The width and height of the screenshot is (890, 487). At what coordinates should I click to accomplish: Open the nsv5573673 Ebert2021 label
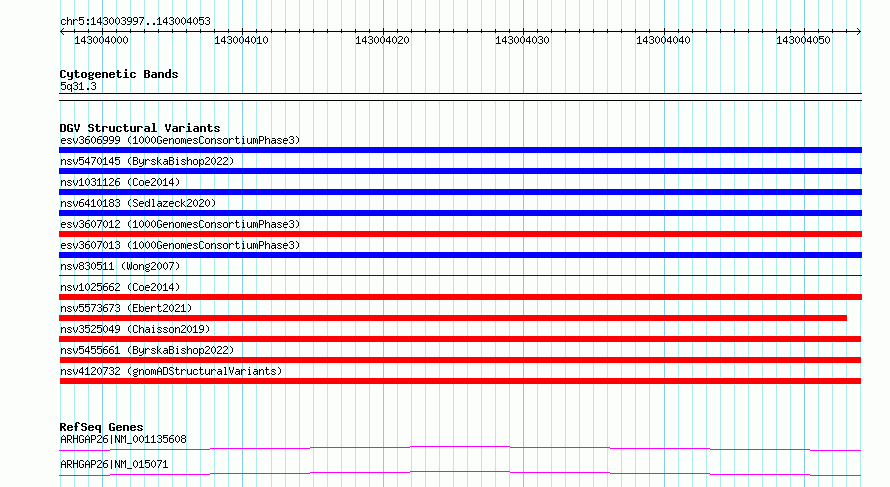point(126,308)
